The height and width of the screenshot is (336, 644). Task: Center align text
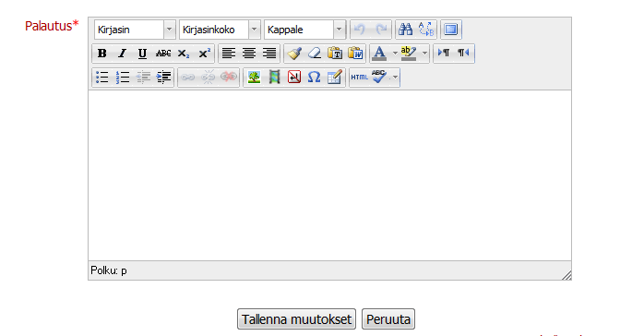tap(249, 54)
